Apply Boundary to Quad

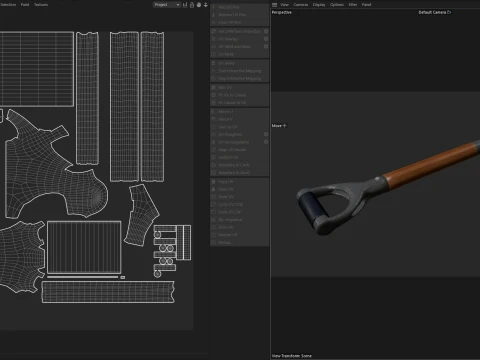(x=240, y=173)
